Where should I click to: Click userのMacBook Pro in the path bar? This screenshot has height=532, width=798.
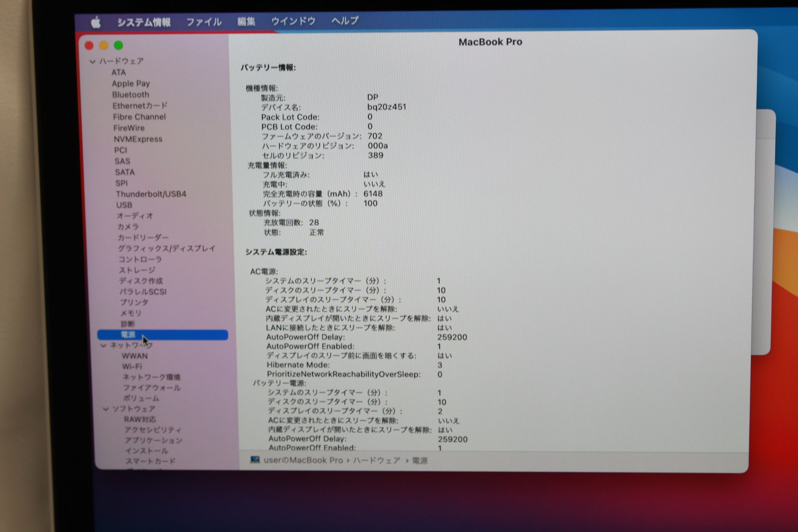point(303,460)
